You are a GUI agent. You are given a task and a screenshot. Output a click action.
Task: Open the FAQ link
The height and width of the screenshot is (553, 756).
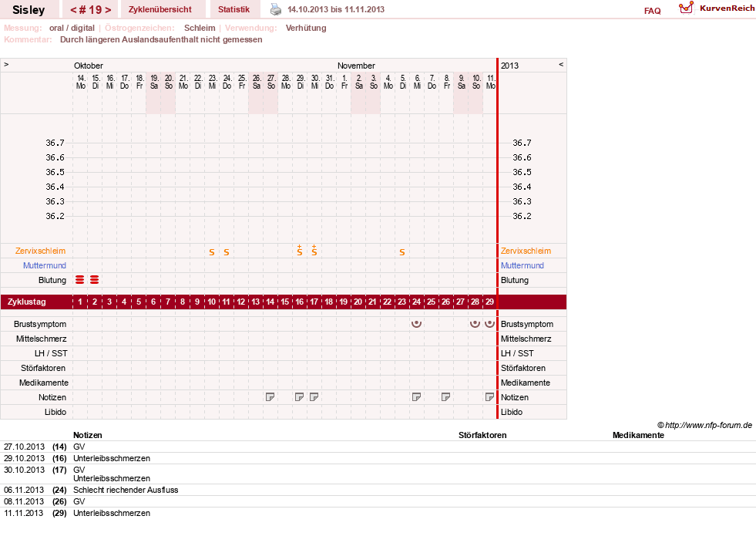652,11
